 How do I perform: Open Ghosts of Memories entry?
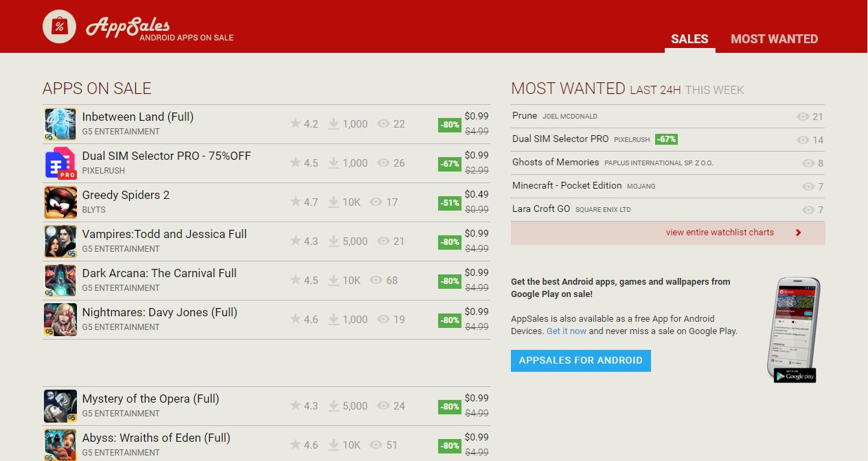pos(556,162)
